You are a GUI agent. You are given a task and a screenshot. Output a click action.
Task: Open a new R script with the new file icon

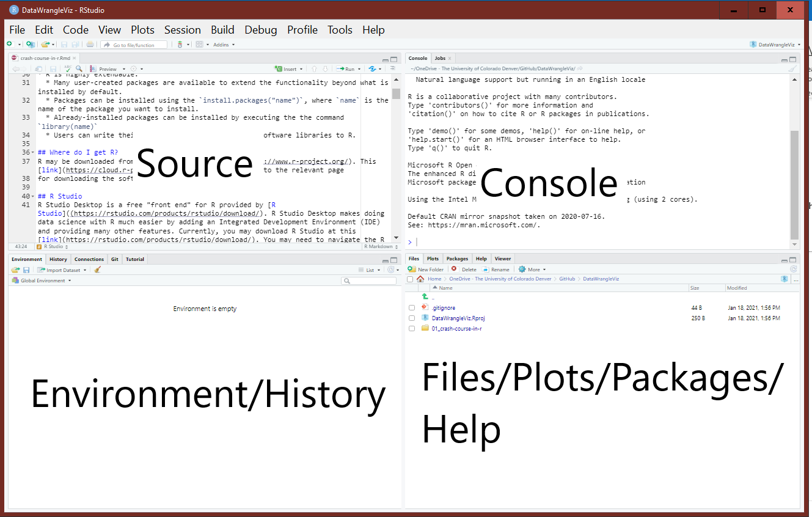click(x=9, y=44)
